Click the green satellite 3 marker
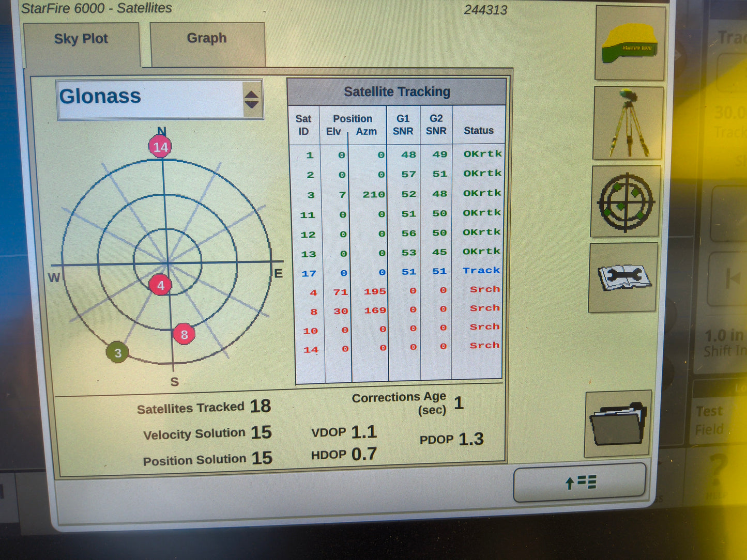The image size is (747, 560). click(117, 352)
